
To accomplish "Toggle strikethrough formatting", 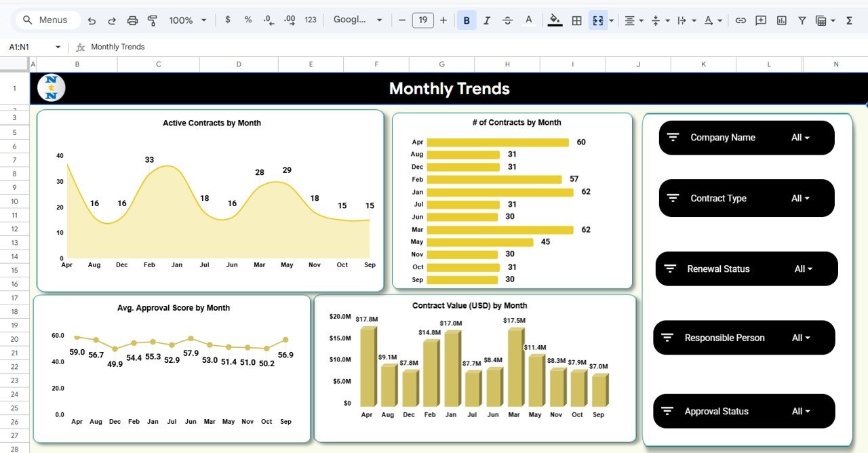I will [x=507, y=20].
